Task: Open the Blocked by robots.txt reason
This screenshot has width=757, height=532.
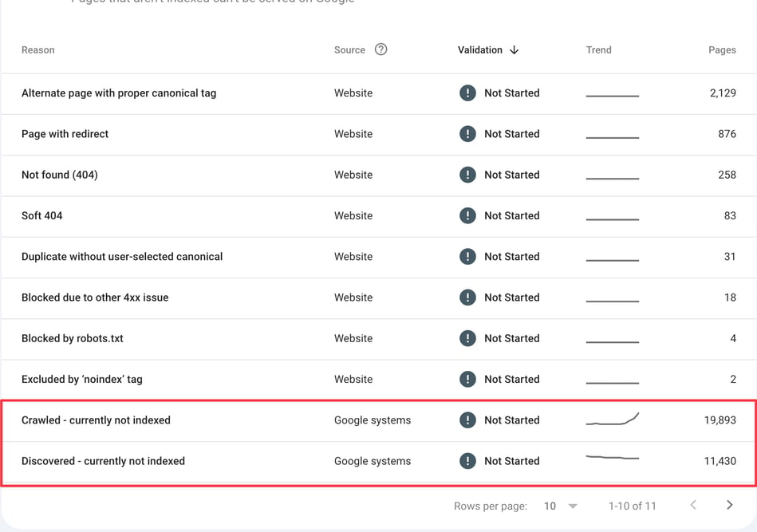Action: (x=73, y=338)
